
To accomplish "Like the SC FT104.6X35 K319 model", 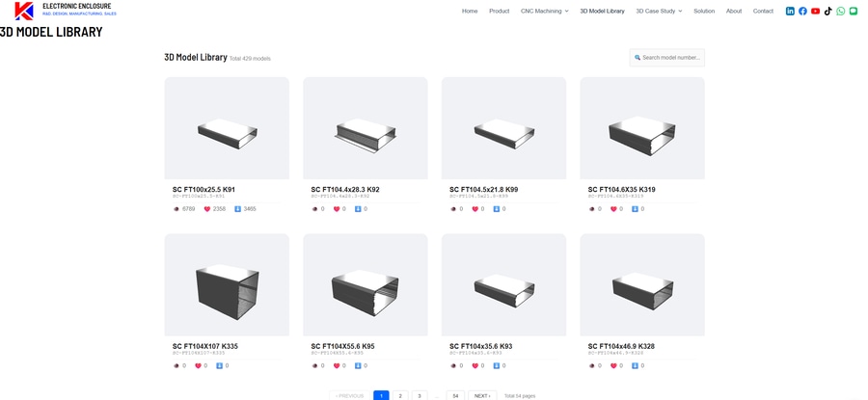I will coord(612,209).
